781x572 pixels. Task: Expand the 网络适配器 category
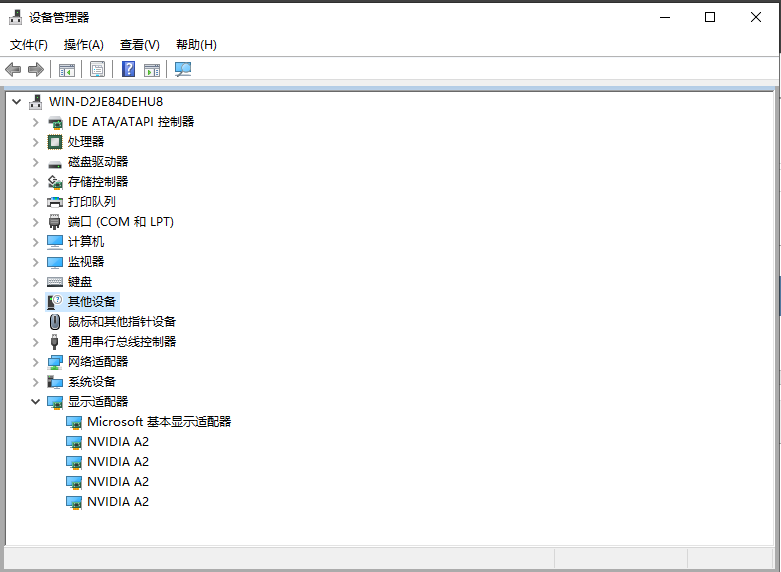tap(36, 362)
